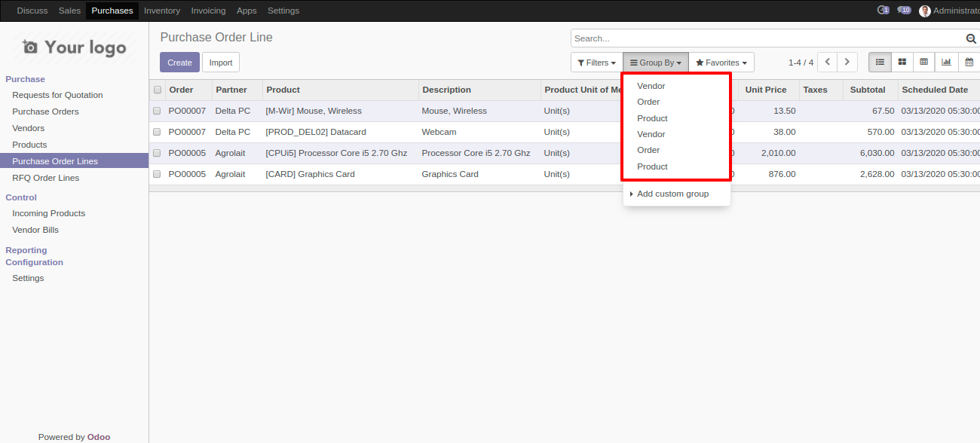Open the Discuss menu
The height and width of the screenshot is (443, 980).
click(32, 11)
